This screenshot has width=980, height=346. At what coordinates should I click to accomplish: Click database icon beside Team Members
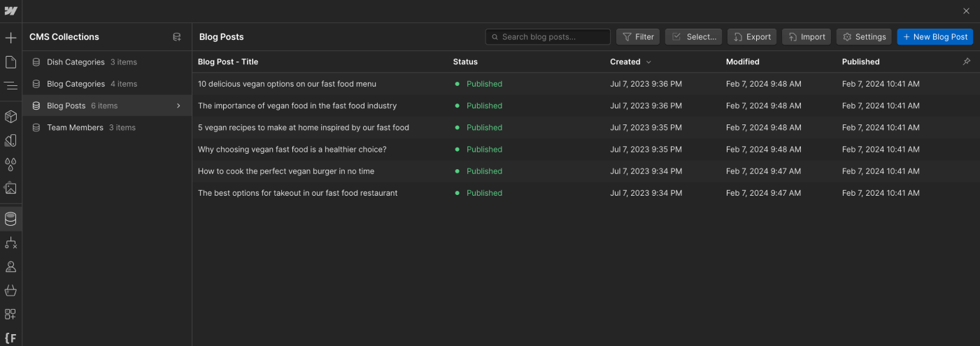[x=36, y=127]
